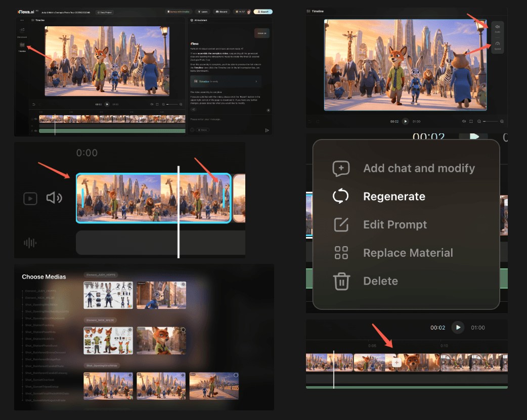Open Element_JUDY_HOPPS in the media tree

pos(40,291)
